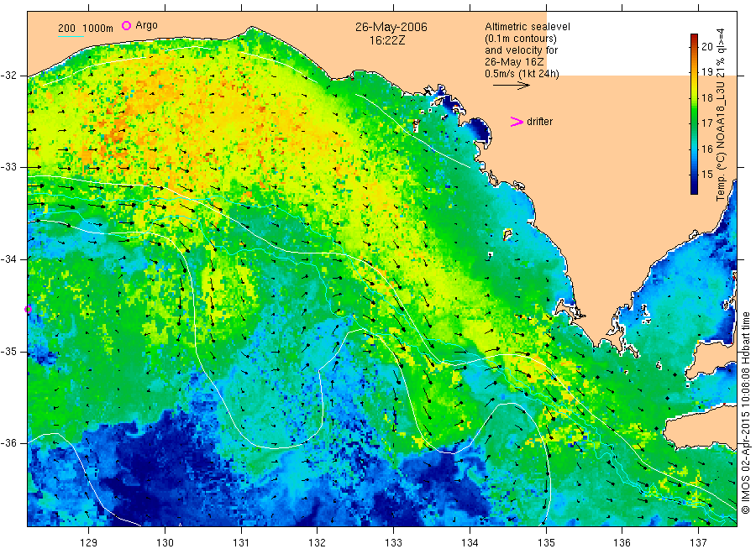Click the longitude label "136"
756x554 pixels.
[622, 543]
